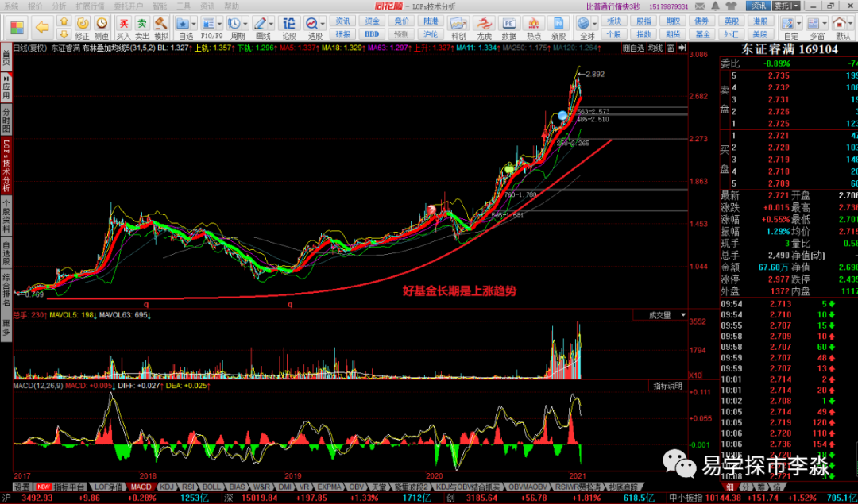The image size is (858, 504).
Task: Switch to the RSI indicator tab
Action: (x=187, y=487)
